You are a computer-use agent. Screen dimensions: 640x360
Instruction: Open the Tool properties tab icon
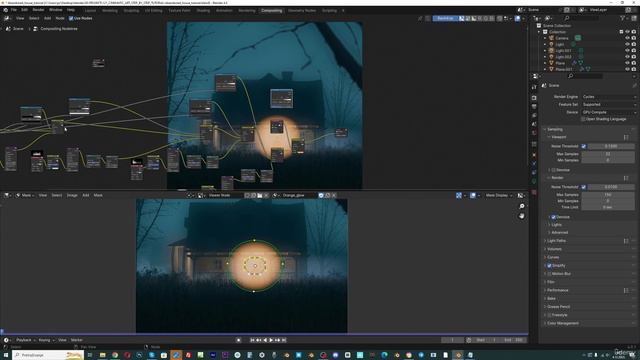pos(534,87)
